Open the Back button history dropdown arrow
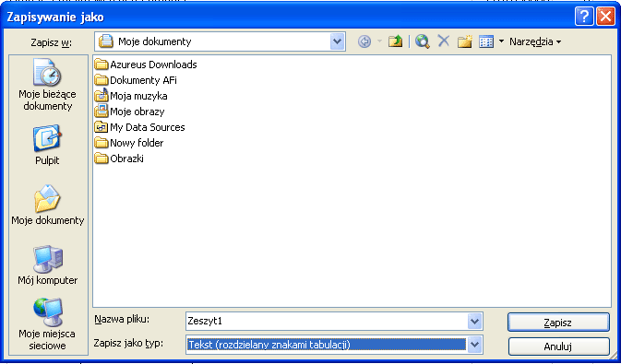 click(379, 41)
